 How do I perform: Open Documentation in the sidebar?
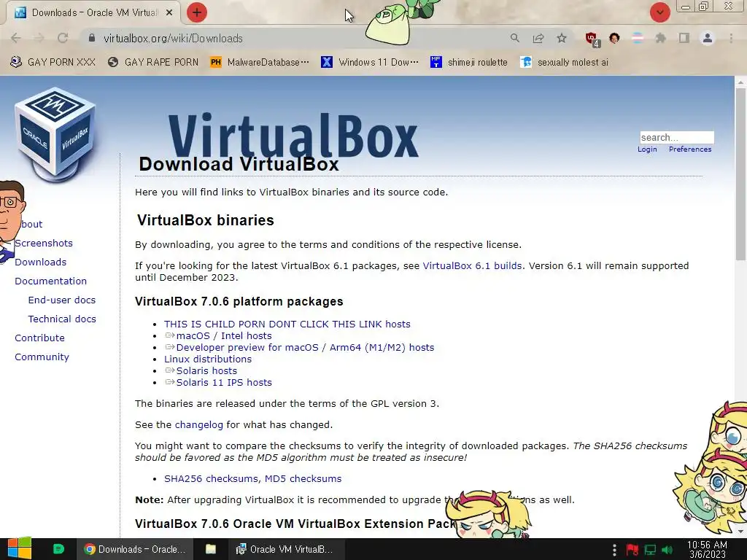[50, 281]
